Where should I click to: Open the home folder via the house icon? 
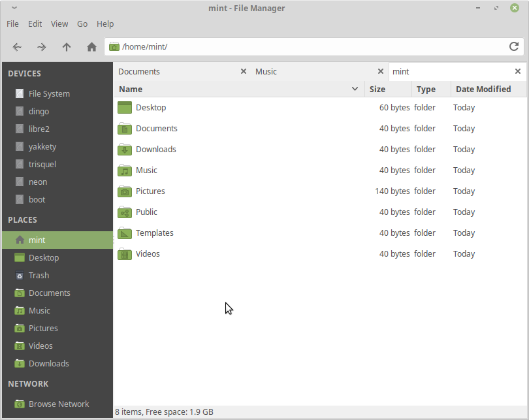(x=91, y=47)
